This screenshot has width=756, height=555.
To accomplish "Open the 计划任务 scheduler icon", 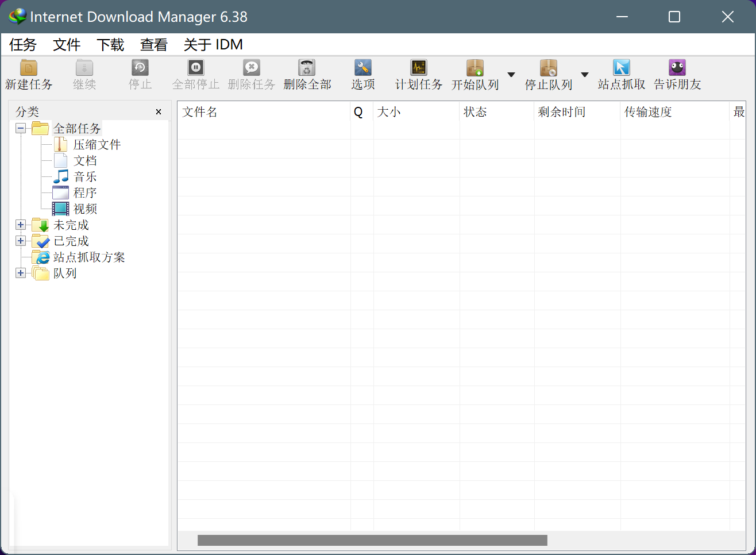I will 419,68.
